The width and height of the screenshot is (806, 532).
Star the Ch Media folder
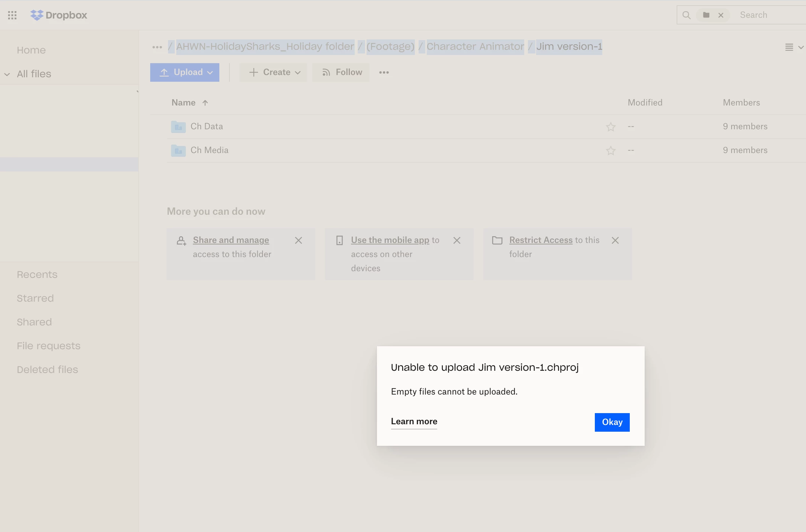tap(610, 151)
